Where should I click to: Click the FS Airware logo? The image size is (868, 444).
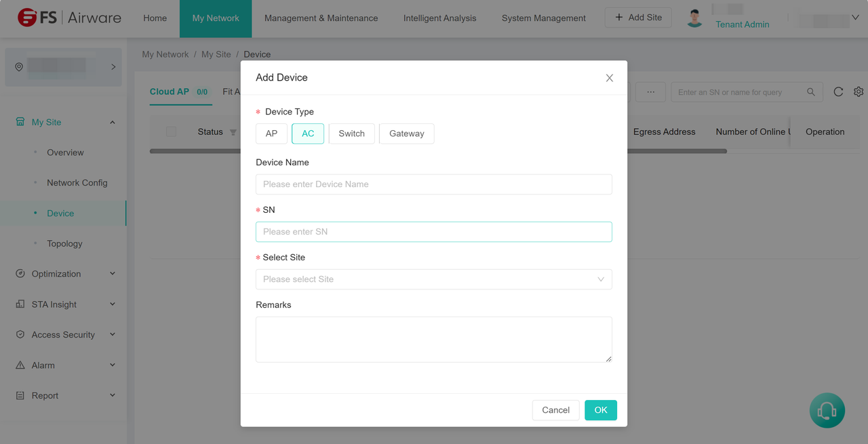coord(69,18)
